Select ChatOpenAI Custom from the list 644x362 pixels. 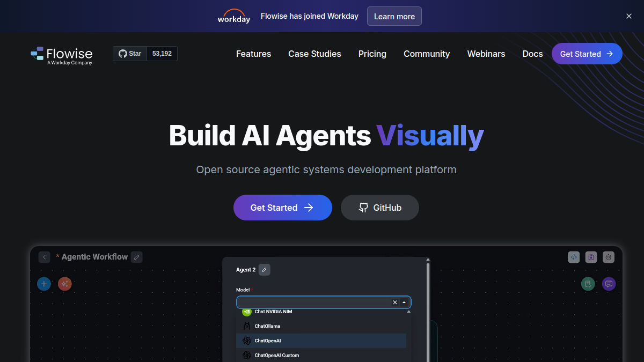(x=321, y=355)
